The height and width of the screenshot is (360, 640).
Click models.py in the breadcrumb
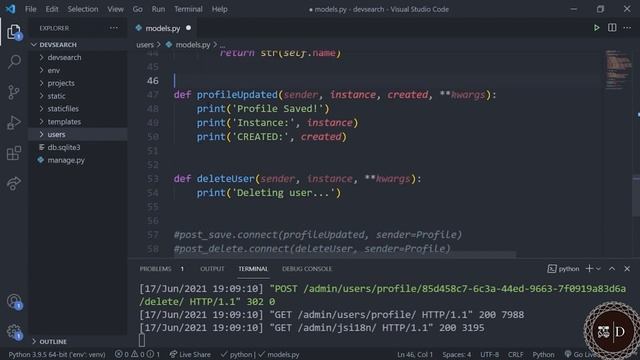(x=193, y=44)
